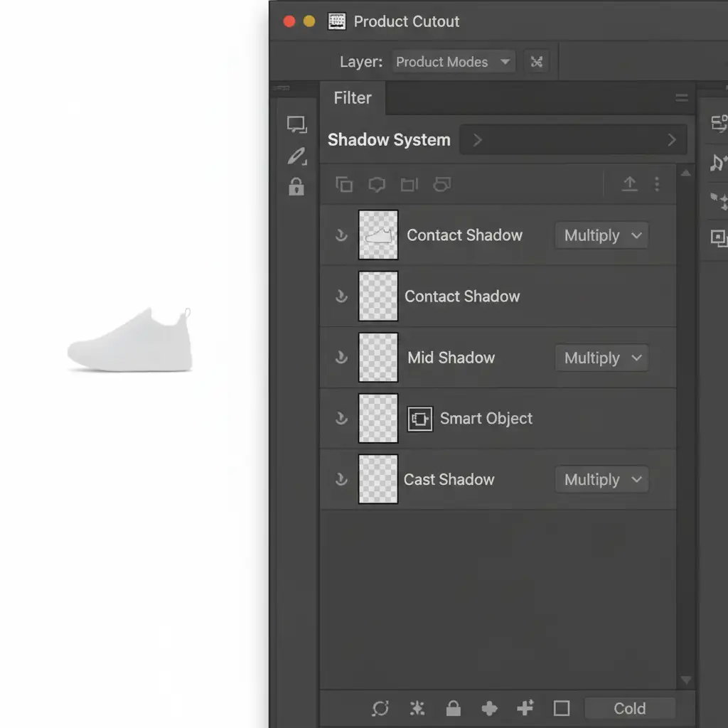Toggle visibility of Cast Shadow layer

pos(341,480)
